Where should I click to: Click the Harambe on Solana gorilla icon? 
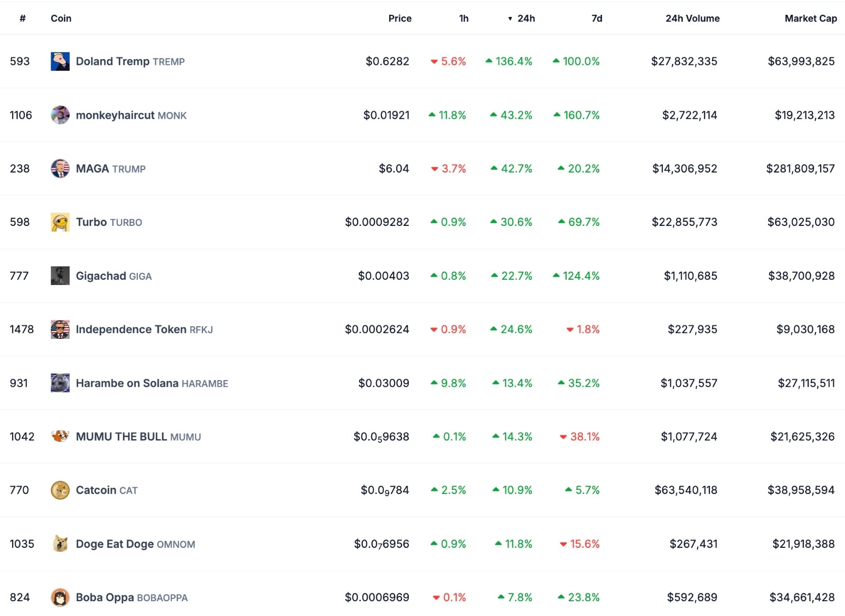click(60, 383)
